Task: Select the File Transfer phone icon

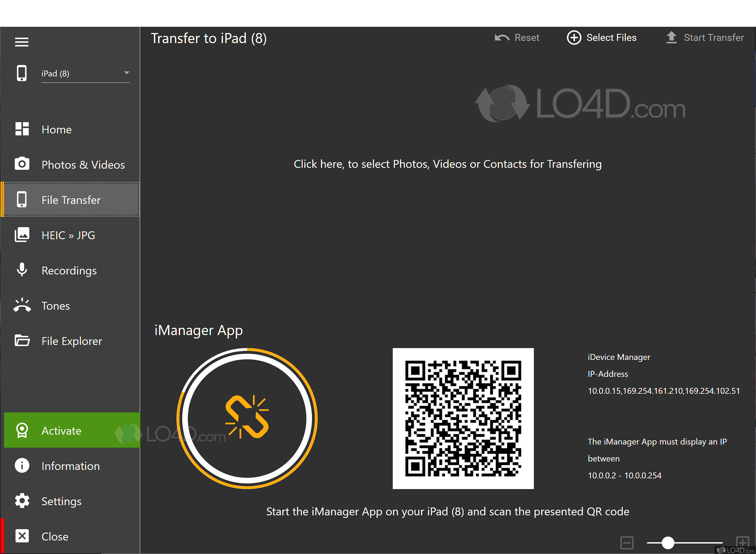Action: tap(22, 199)
